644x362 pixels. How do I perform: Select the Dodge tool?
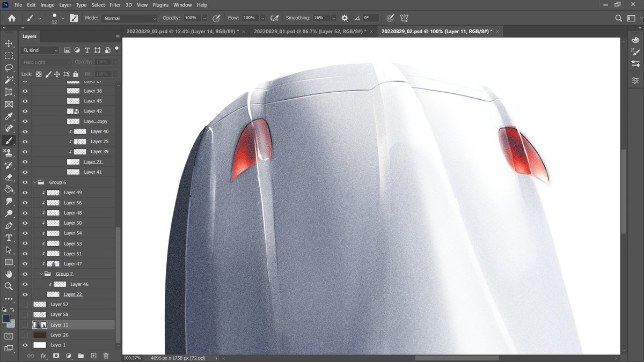(9, 213)
